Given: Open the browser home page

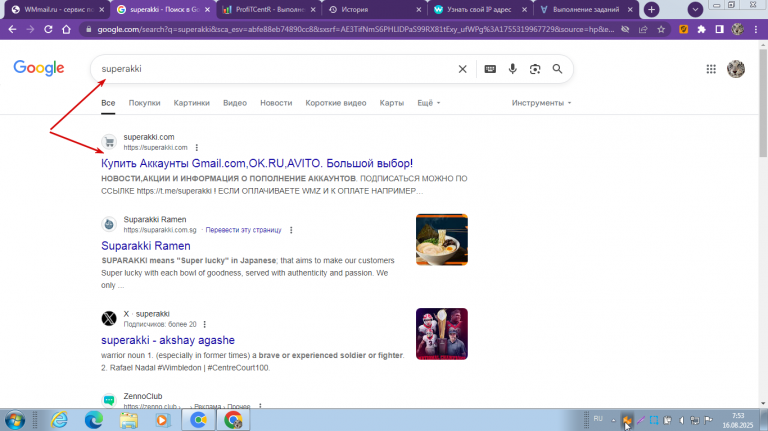Looking at the screenshot, I should [67, 29].
